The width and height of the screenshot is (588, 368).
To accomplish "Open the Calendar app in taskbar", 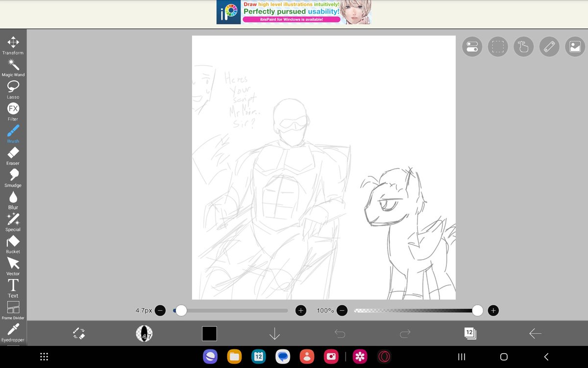I will tap(258, 357).
